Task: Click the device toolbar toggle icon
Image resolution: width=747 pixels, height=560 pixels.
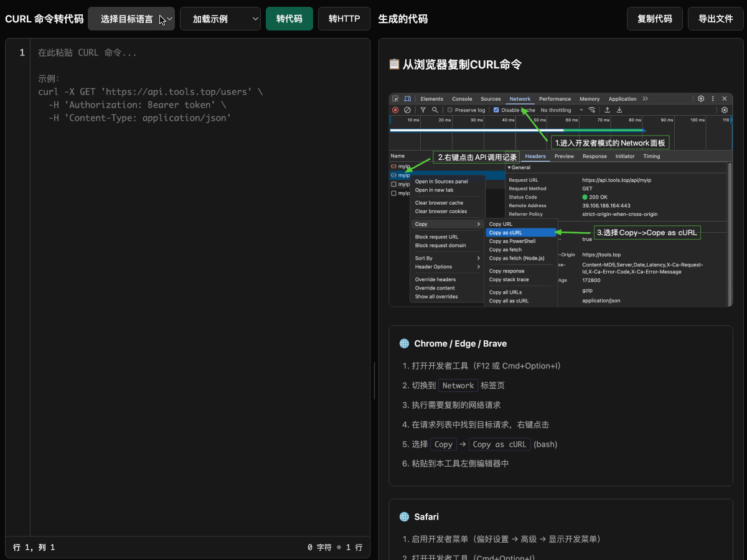Action: (407, 99)
